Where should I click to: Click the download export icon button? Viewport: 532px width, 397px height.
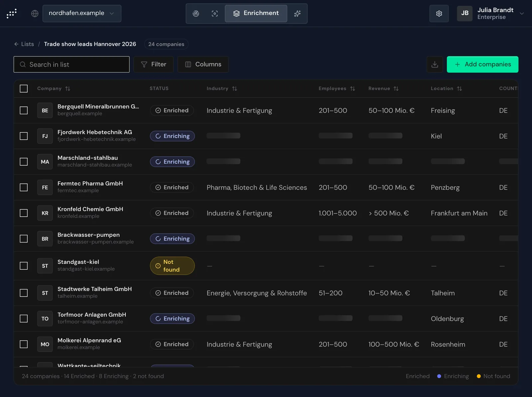tap(435, 64)
